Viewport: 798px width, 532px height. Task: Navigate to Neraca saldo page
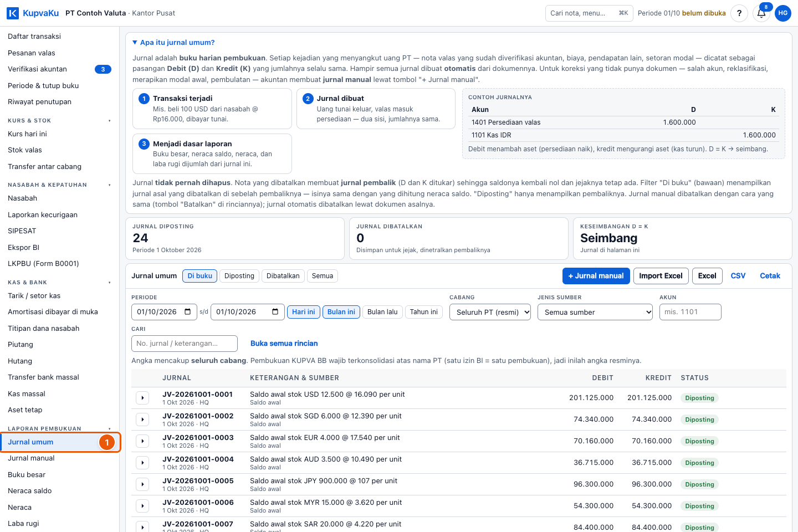point(59,491)
